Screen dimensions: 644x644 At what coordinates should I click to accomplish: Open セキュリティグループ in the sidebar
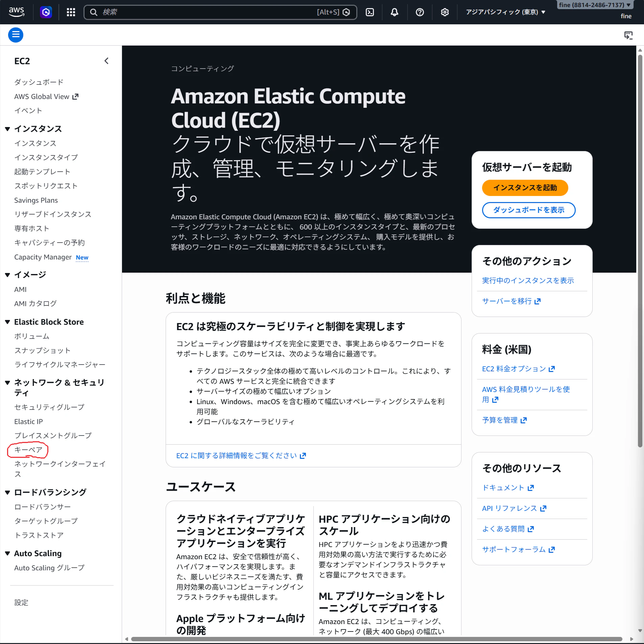(49, 407)
